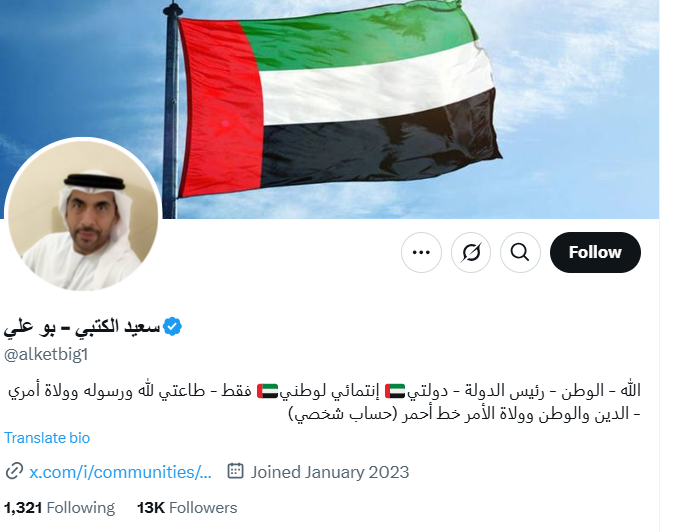Click the Grok slashed-circle icon button
Screen dimensions: 680x532
click(471, 252)
